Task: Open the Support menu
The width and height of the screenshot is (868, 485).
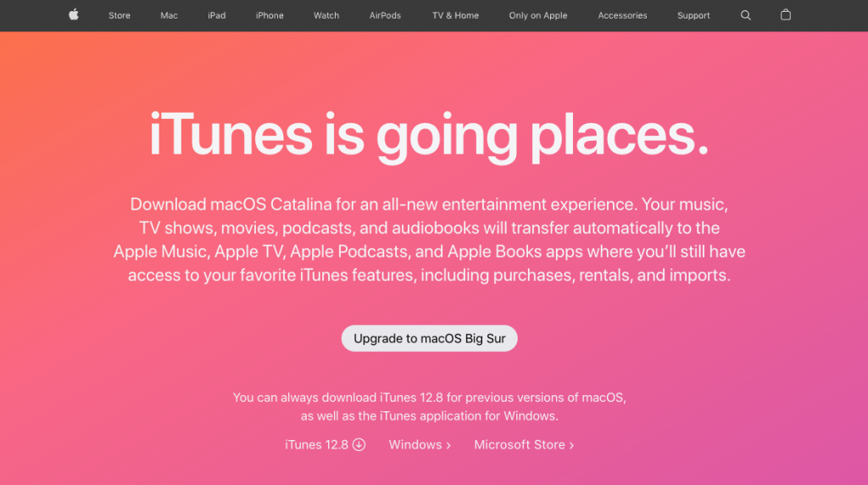Action: click(x=693, y=15)
